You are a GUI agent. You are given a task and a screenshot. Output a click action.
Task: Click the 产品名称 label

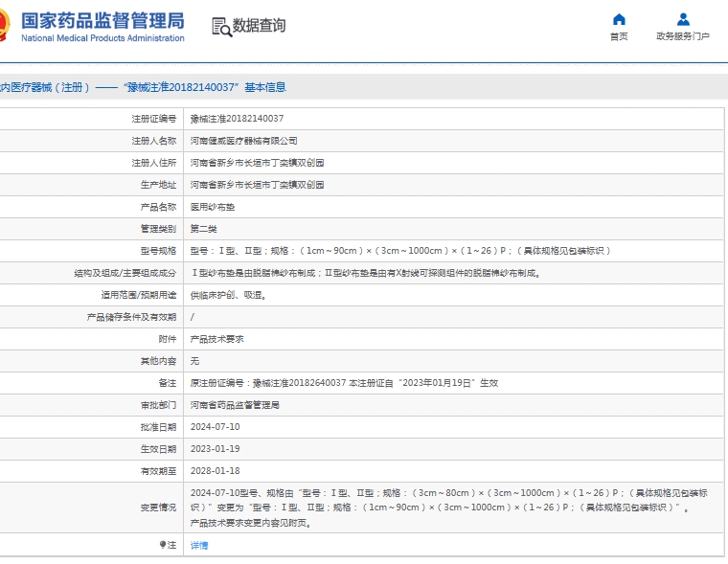click(158, 207)
